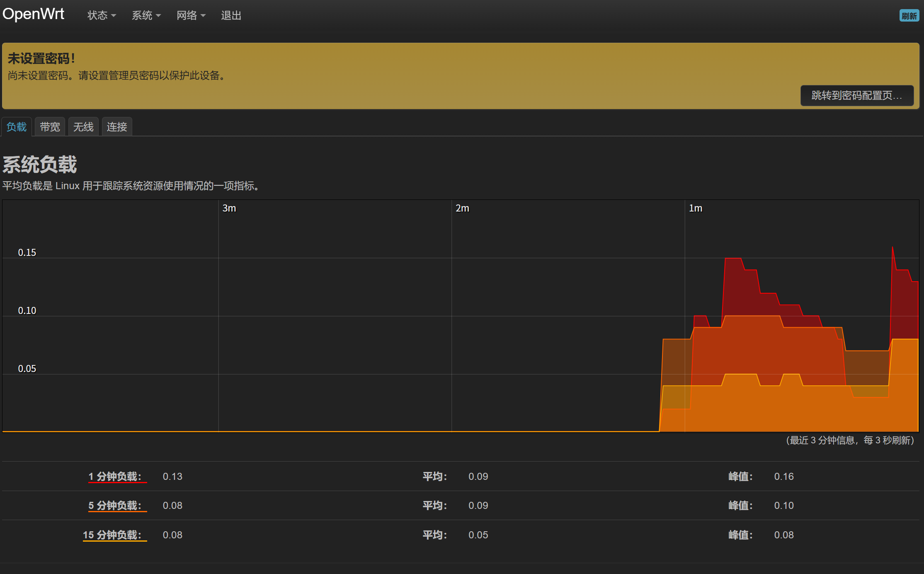Screen dimensions: 924x574
Task: Click the 5 分钟负载 orange legend label
Action: [x=115, y=506]
